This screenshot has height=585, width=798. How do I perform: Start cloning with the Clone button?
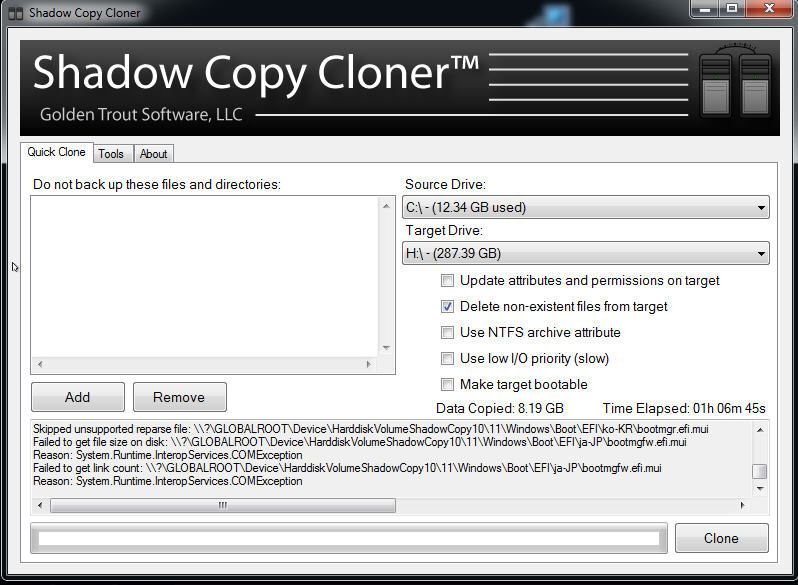pos(722,538)
